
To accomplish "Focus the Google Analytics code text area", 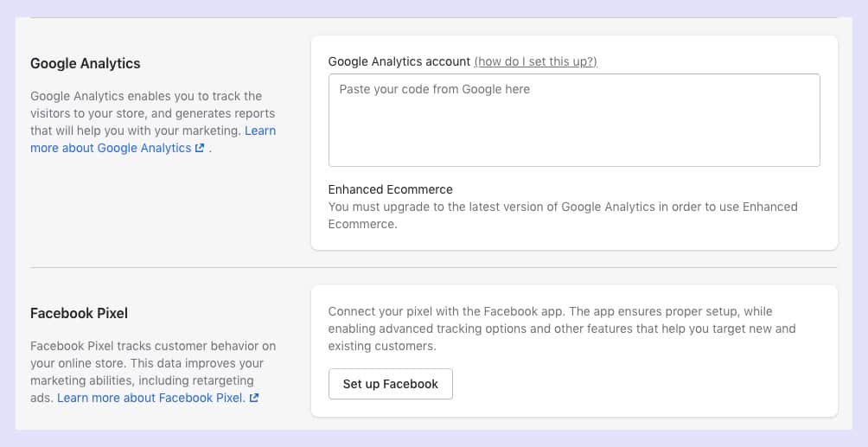I will pos(574,120).
